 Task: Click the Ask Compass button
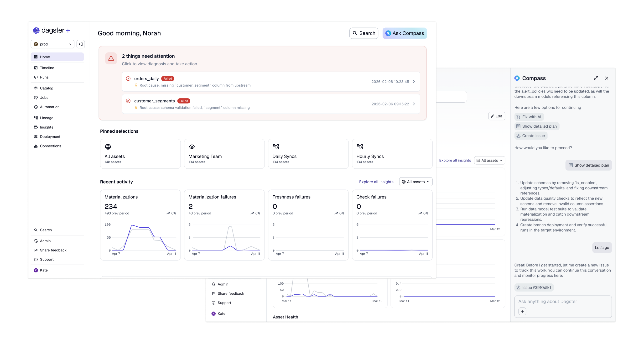tap(405, 33)
